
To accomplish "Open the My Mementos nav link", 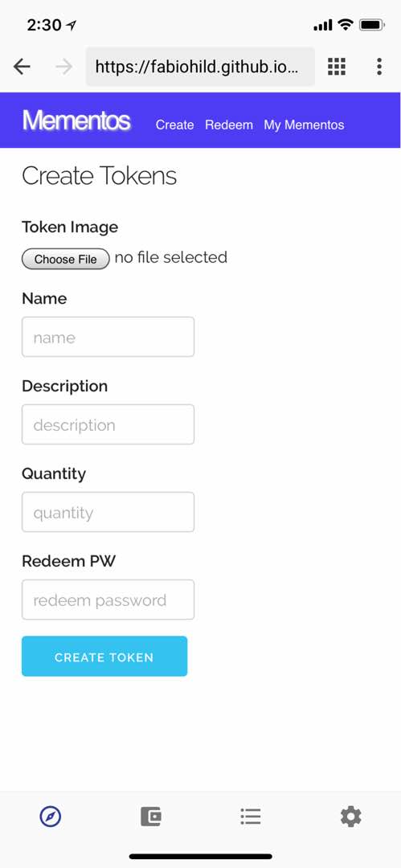I will pyautogui.click(x=304, y=125).
